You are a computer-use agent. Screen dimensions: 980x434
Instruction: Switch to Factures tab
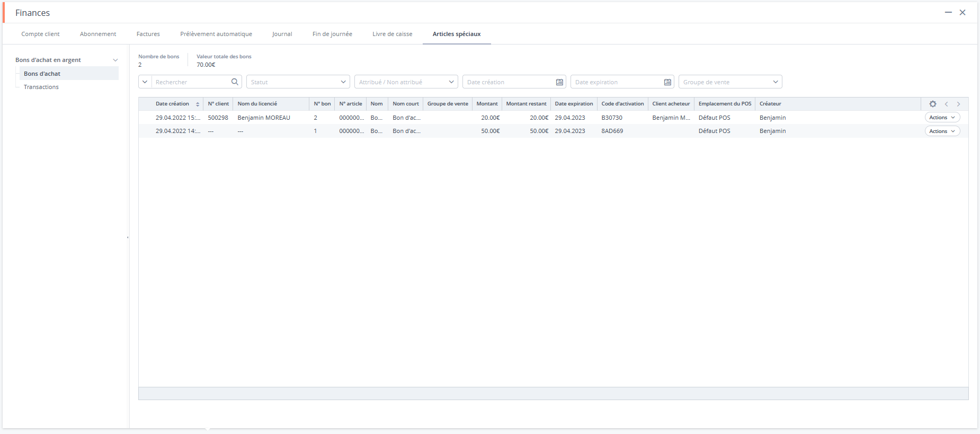tap(148, 34)
